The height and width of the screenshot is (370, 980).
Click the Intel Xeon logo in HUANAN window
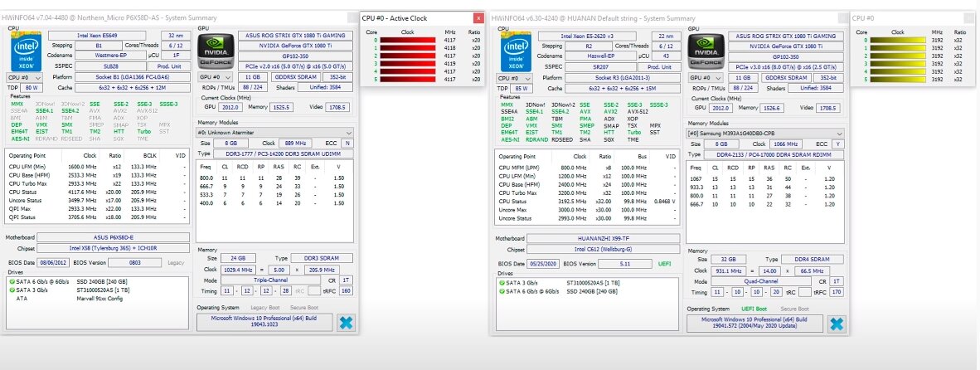[516, 52]
